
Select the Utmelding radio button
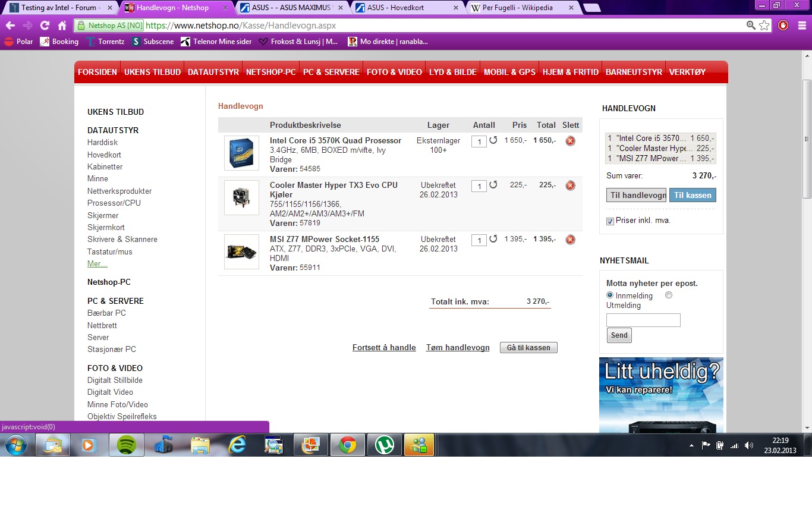[x=669, y=295]
